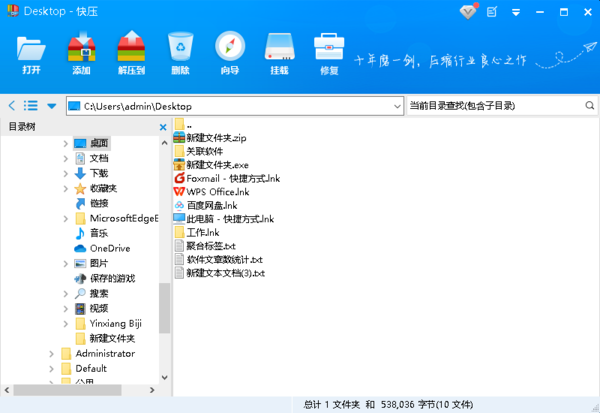Click the 挂载 (Mount) drive icon
600x413 pixels.
(x=279, y=53)
